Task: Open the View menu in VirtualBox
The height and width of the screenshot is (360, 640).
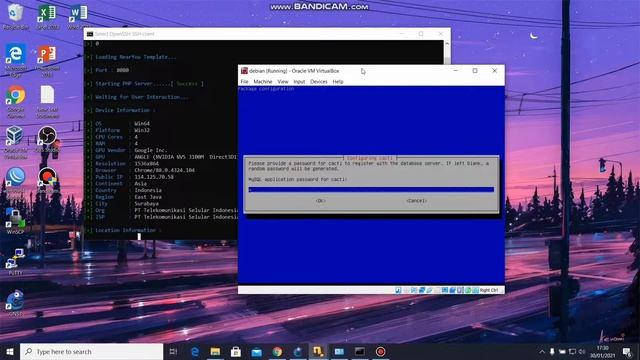Action: click(283, 82)
